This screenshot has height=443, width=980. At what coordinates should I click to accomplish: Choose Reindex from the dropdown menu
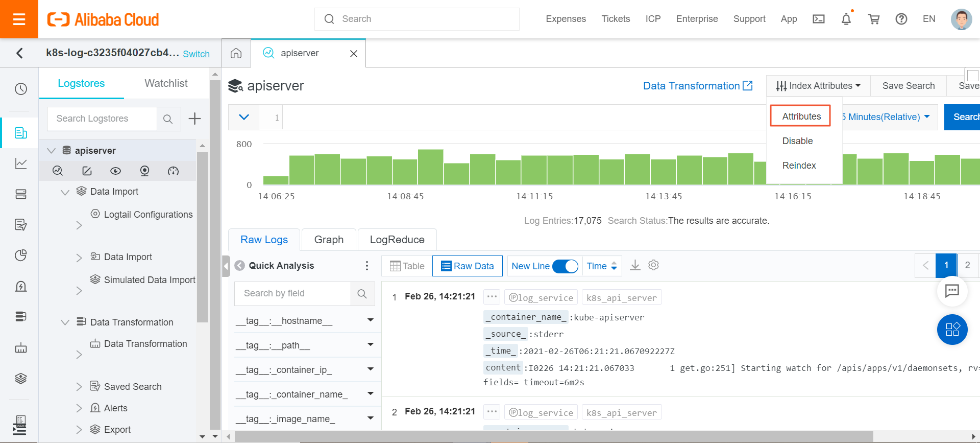tap(799, 166)
